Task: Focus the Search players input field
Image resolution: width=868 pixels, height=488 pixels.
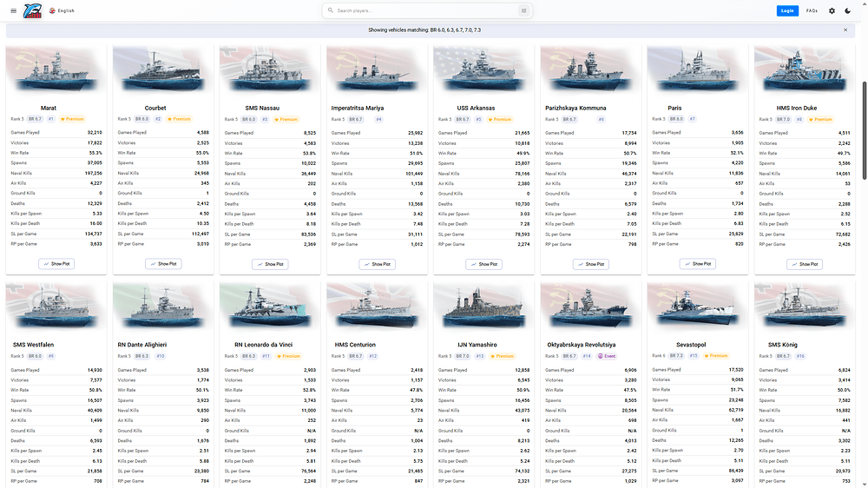Action: click(x=426, y=10)
